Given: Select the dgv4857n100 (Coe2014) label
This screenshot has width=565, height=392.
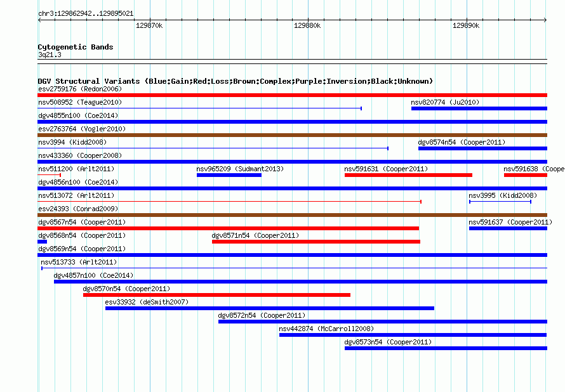Looking at the screenshot, I should [93, 275].
